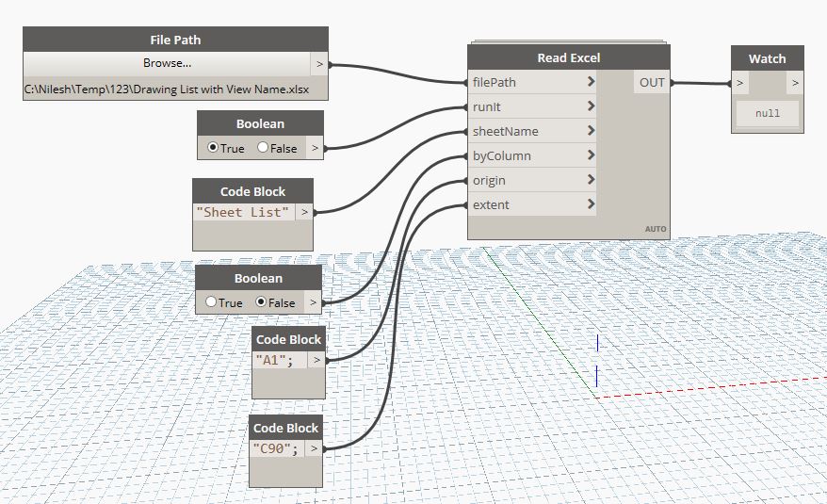Select title of Code Block containing "C90"
Viewport: 827px width, 504px height.
pos(285,428)
